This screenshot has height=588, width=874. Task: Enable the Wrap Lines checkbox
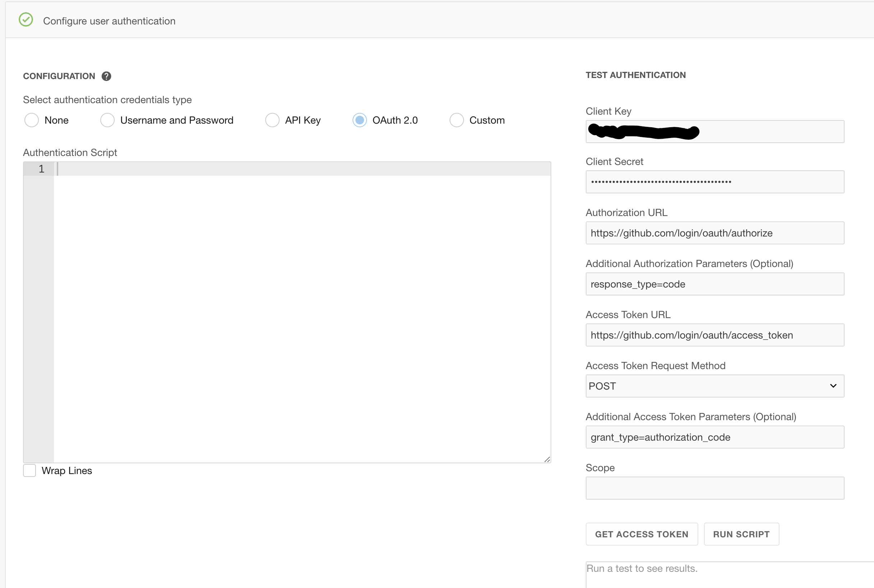tap(29, 470)
